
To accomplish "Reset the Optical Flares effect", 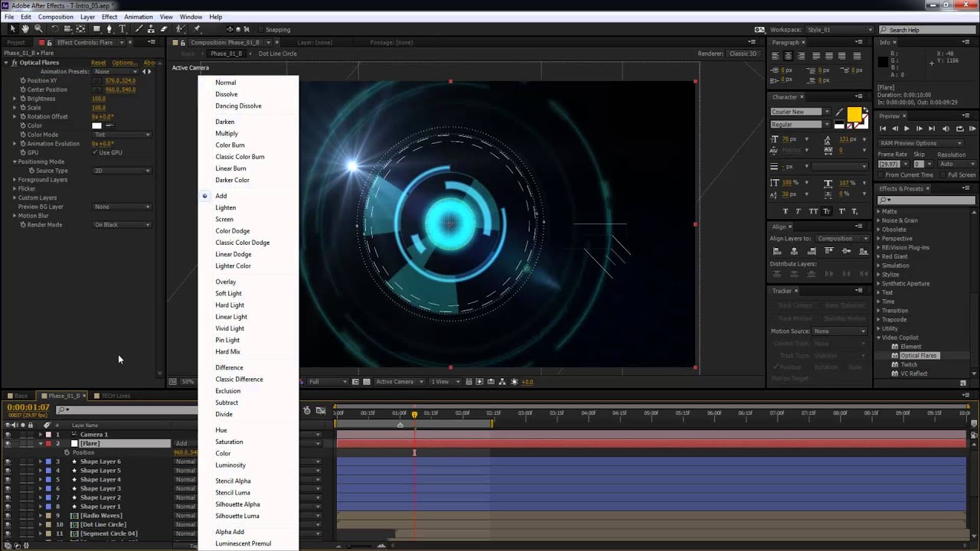I will click(x=99, y=63).
